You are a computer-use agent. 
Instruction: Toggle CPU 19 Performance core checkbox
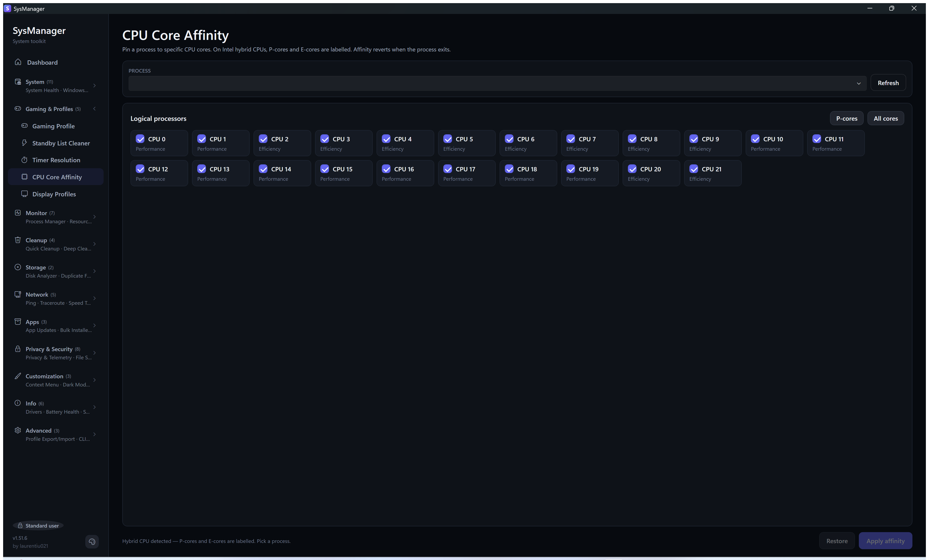click(571, 169)
